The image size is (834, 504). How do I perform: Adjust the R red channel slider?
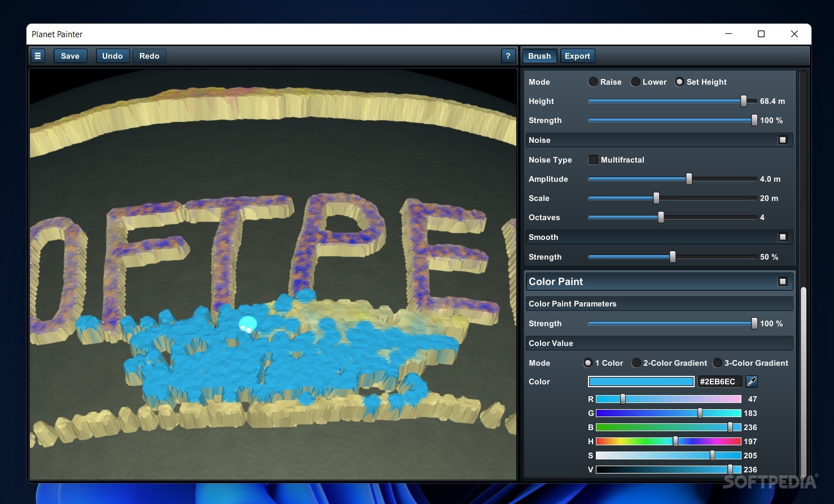(669, 399)
